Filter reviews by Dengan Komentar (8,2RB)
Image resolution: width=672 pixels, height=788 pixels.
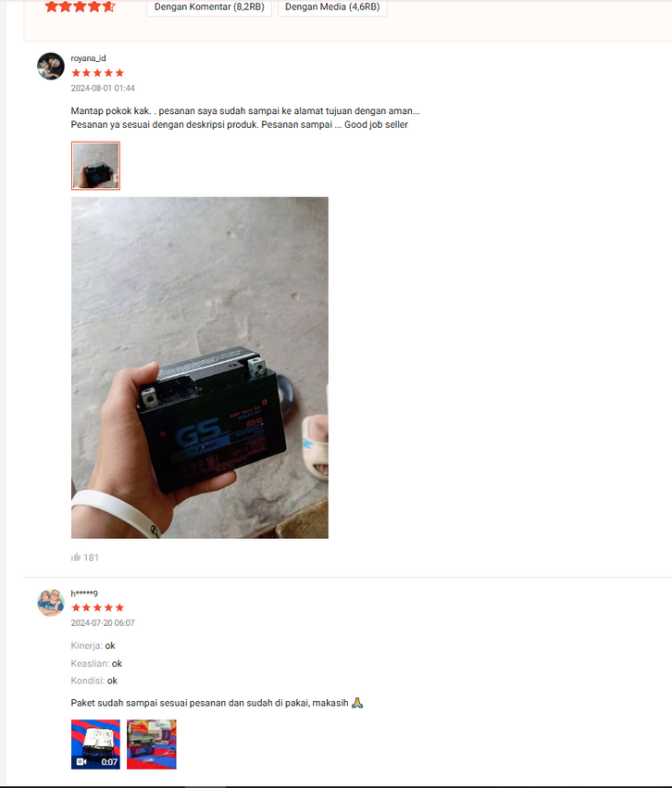(209, 7)
